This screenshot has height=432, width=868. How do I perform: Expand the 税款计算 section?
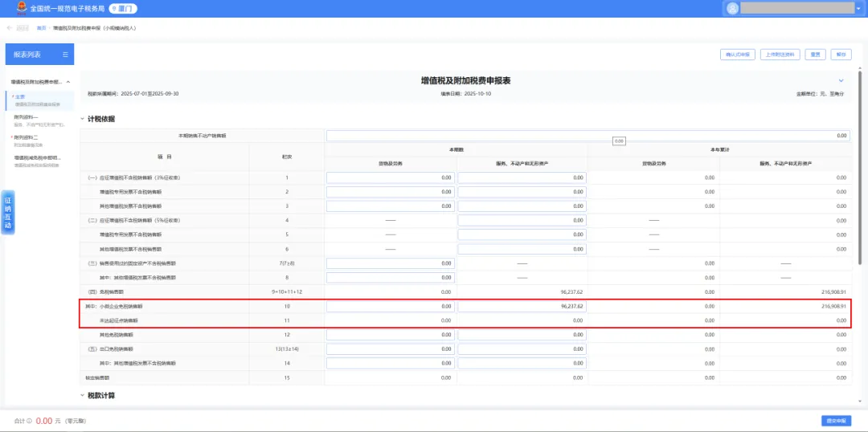pyautogui.click(x=82, y=395)
